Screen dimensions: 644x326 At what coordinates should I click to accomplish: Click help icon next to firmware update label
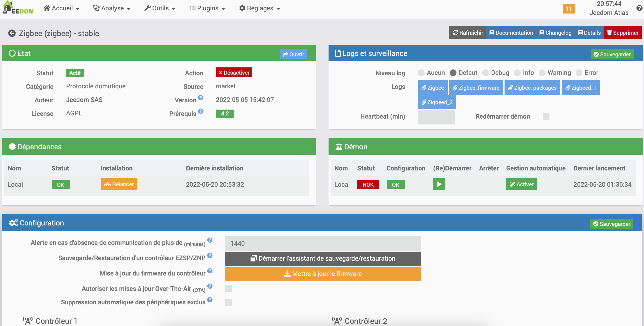210,271
